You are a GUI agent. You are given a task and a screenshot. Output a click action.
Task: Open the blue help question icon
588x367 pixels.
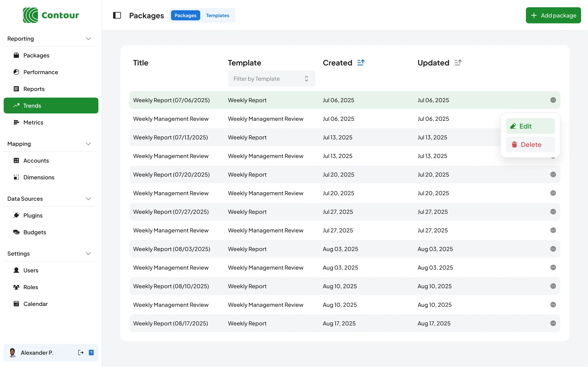(x=91, y=353)
